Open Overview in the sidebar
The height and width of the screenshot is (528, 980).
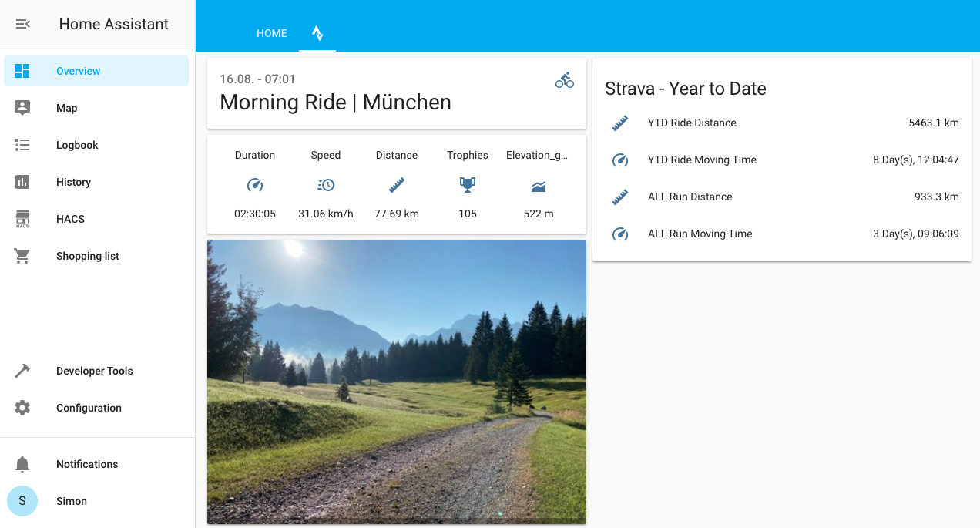pos(96,71)
